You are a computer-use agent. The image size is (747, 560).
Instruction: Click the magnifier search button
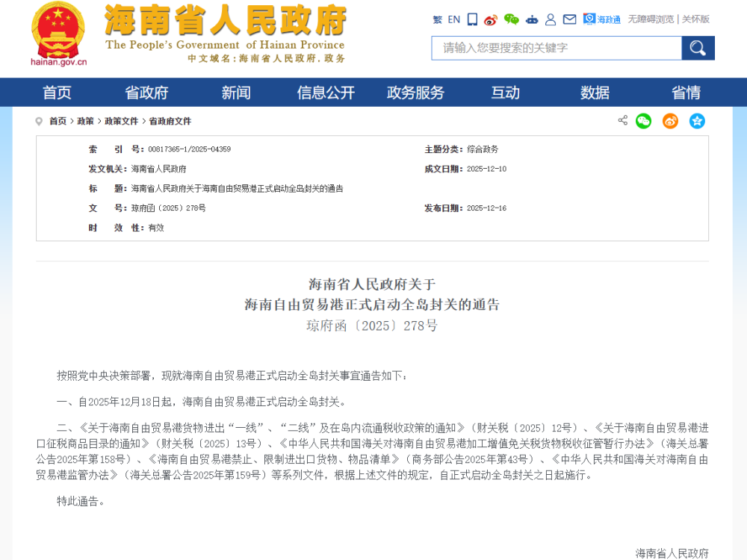click(698, 49)
